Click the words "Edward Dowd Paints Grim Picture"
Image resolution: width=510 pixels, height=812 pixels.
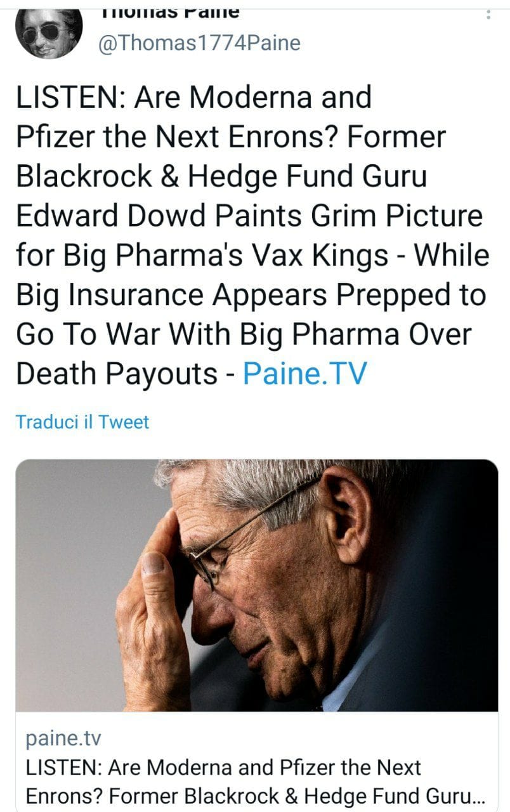249,216
